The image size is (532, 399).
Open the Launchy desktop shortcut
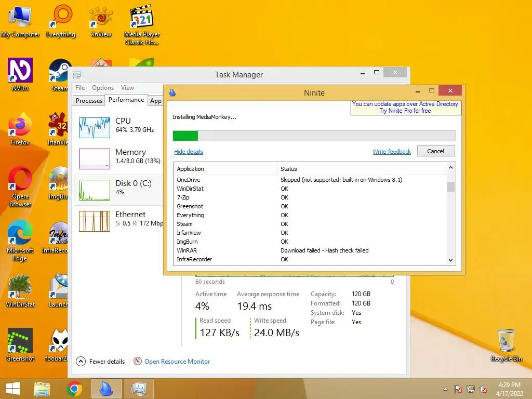(x=58, y=291)
